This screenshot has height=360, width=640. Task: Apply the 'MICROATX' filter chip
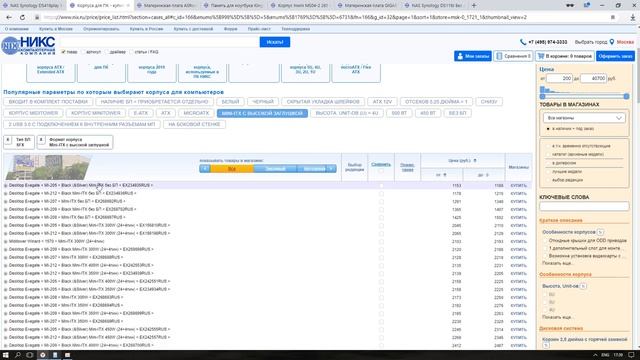(196, 113)
